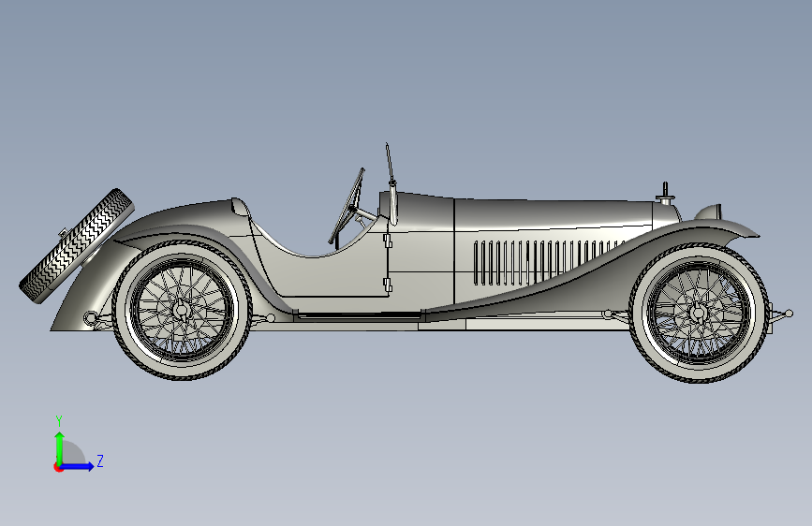The image size is (812, 526).
Task: Select the front wire-spoke wheel hub
Action: (x=699, y=313)
